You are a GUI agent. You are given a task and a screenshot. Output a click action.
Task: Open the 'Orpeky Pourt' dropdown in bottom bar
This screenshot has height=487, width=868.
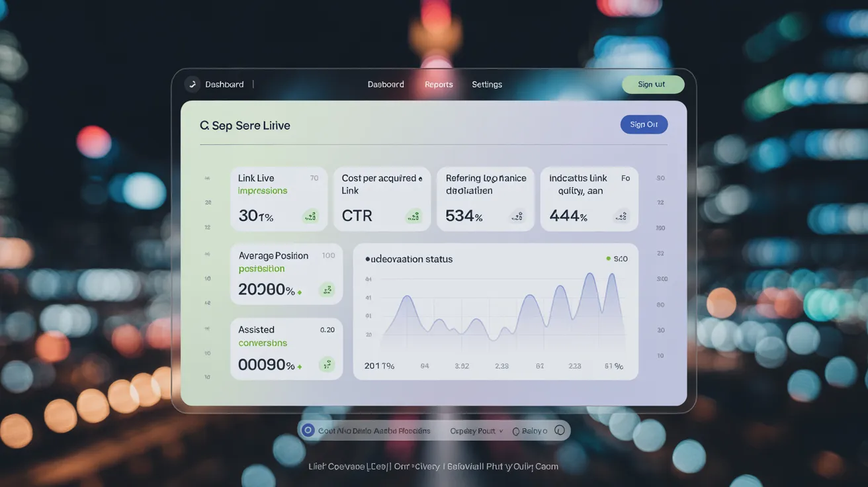click(476, 431)
